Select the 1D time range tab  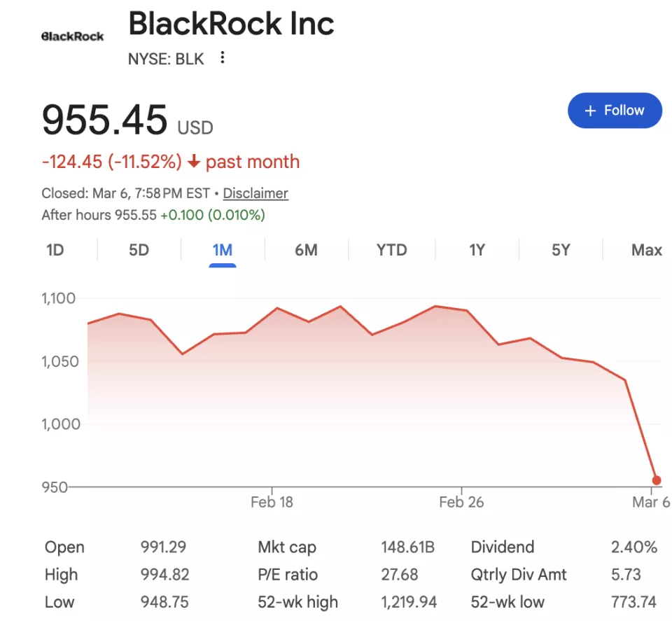tap(55, 250)
